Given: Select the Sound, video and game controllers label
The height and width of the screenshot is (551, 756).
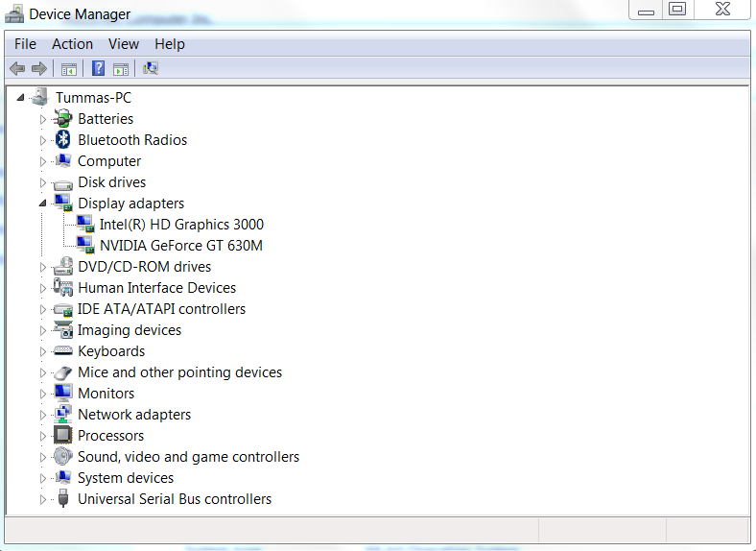Looking at the screenshot, I should pyautogui.click(x=188, y=457).
